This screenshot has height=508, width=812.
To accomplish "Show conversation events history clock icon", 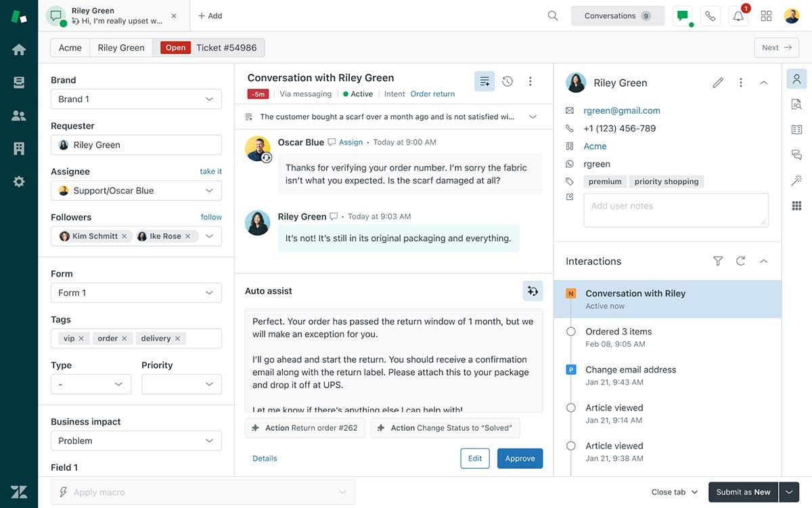I will pos(507,81).
